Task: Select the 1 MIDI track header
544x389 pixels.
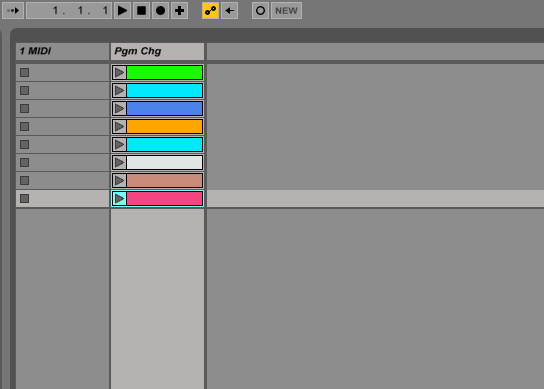Action: pyautogui.click(x=62, y=51)
